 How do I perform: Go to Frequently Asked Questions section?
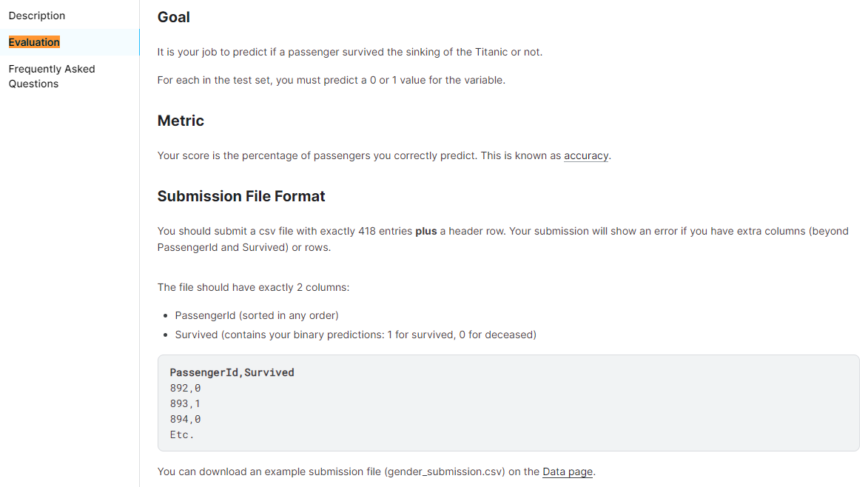[52, 76]
